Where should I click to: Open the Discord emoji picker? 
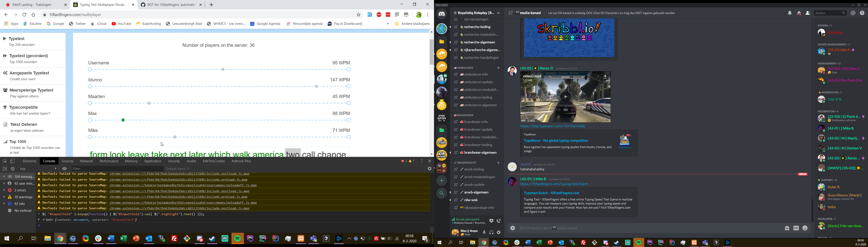tap(805, 228)
